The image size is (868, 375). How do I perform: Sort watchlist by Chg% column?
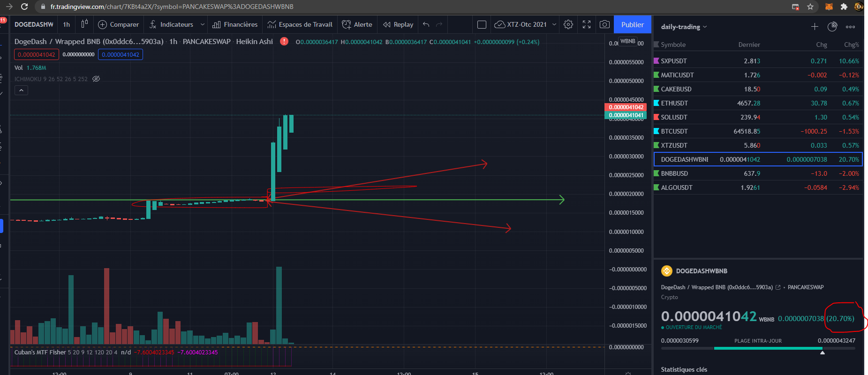(852, 45)
